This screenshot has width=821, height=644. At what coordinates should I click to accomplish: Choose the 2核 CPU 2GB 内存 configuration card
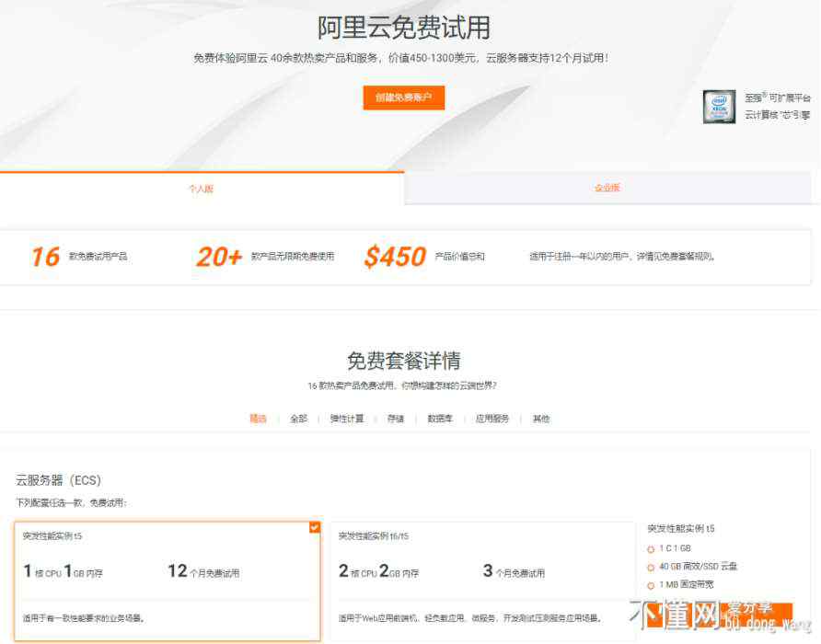click(483, 581)
